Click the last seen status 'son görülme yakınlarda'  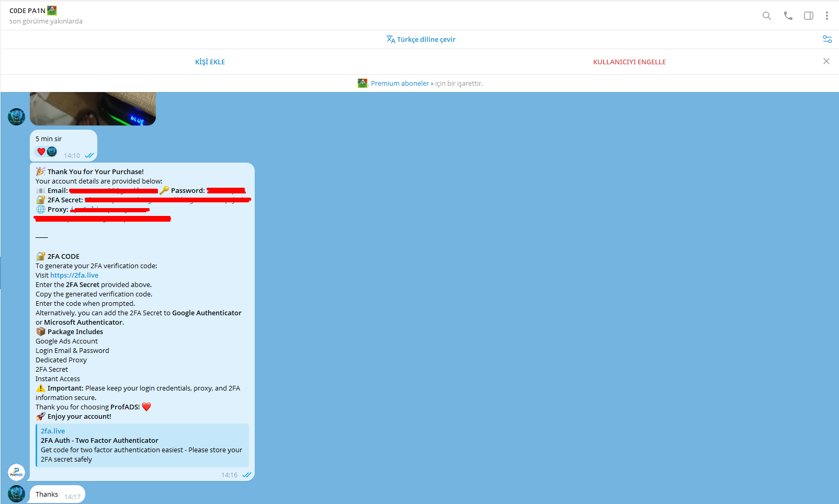[x=46, y=21]
